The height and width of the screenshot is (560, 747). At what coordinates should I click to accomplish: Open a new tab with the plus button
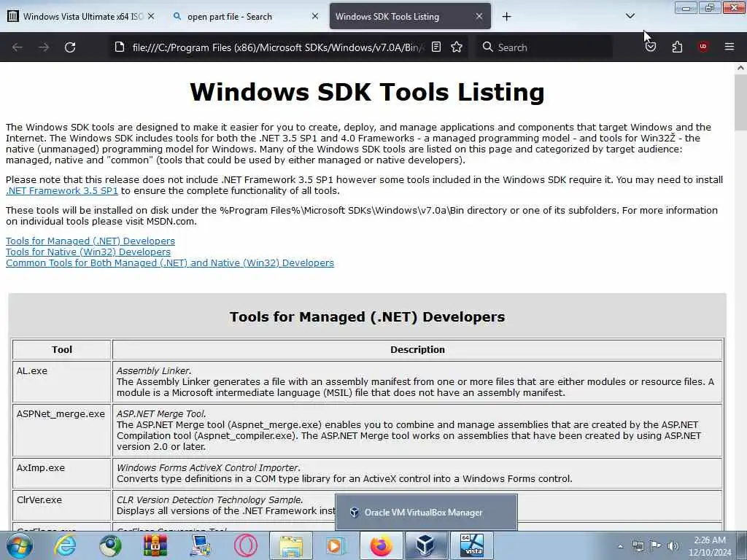point(506,17)
